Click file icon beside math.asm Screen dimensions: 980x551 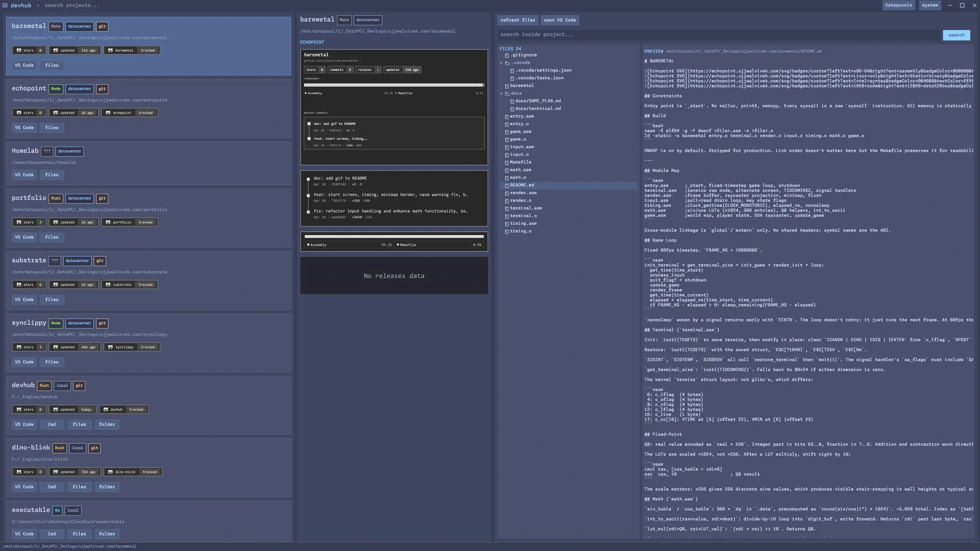tap(507, 170)
